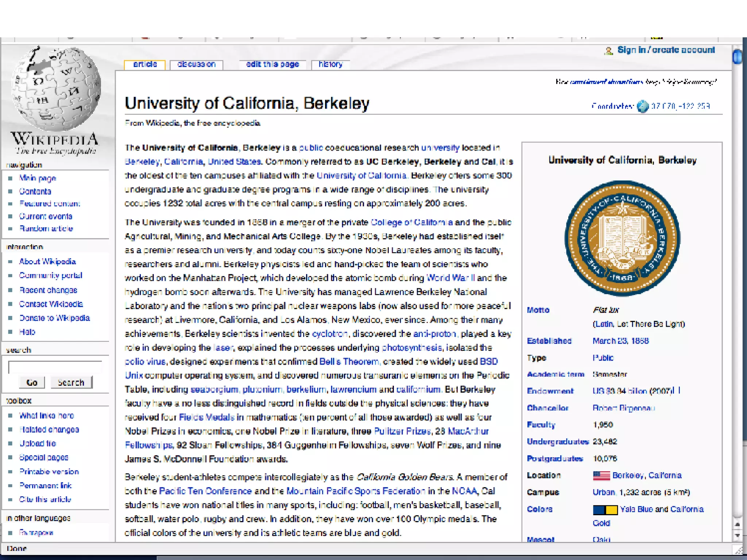Follow the Fields Medals link
This screenshot has height=560, width=747.
(206, 417)
